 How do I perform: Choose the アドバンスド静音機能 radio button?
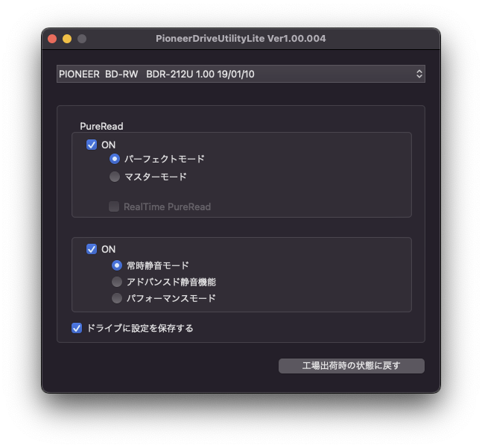pos(117,282)
